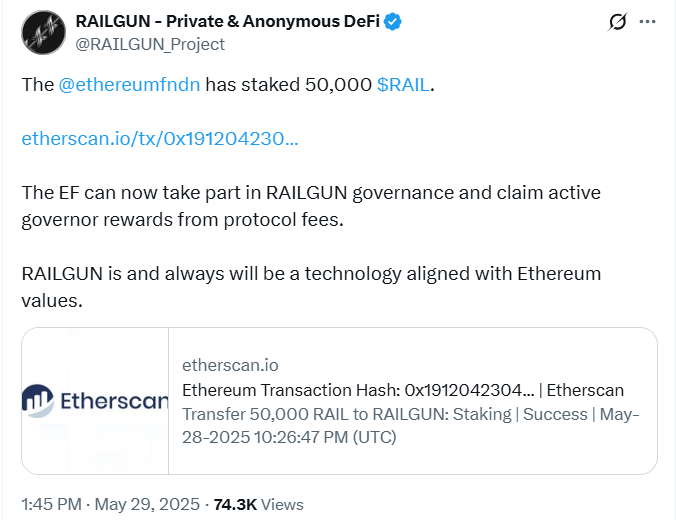Open the RAILGUN account display name
The height and width of the screenshot is (520, 676).
[x=228, y=21]
